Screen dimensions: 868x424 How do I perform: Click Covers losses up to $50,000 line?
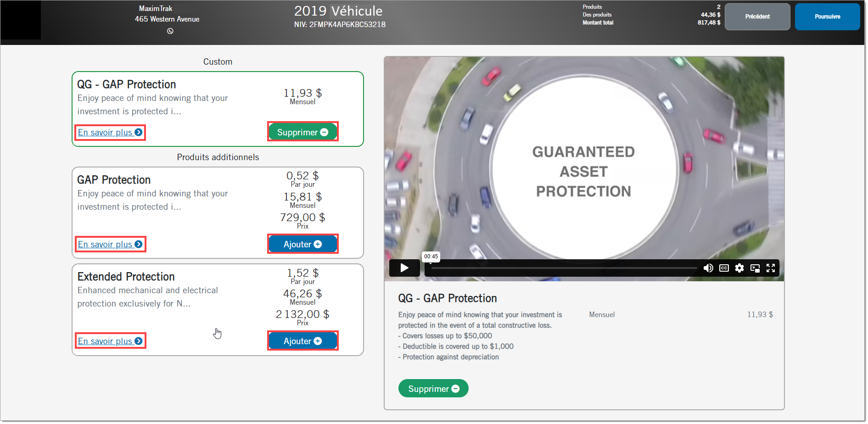[x=445, y=336]
